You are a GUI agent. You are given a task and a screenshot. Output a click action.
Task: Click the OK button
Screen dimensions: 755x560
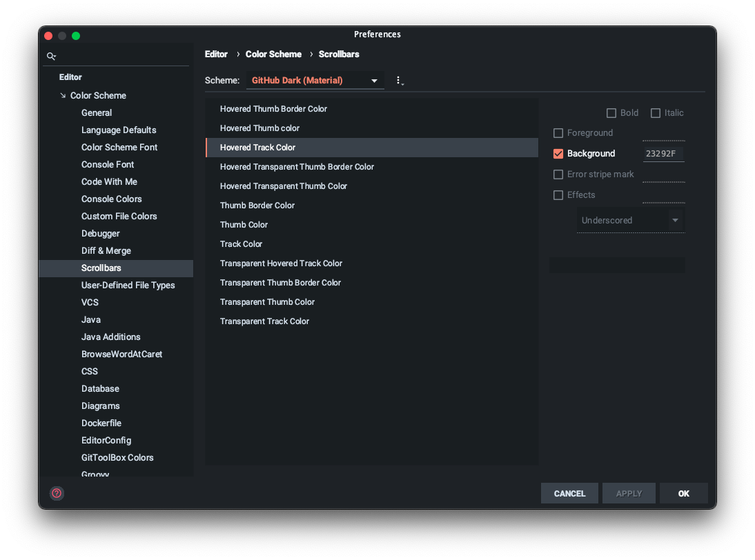tap(683, 493)
